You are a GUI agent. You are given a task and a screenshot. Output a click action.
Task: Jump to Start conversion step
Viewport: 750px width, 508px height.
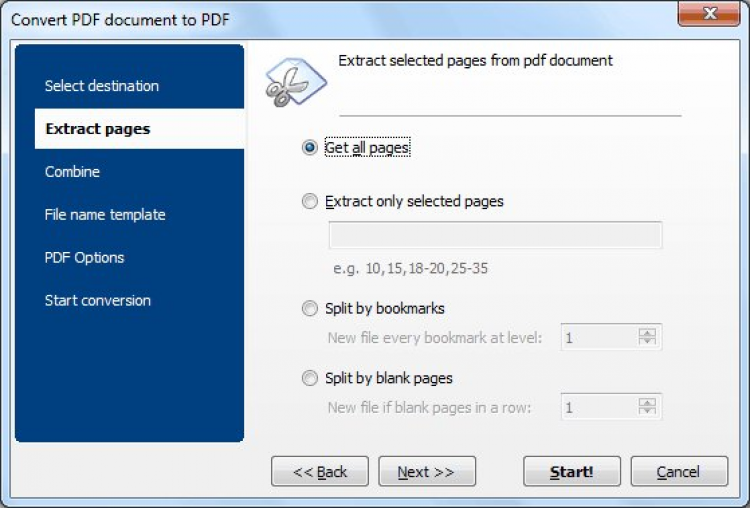[x=98, y=301]
